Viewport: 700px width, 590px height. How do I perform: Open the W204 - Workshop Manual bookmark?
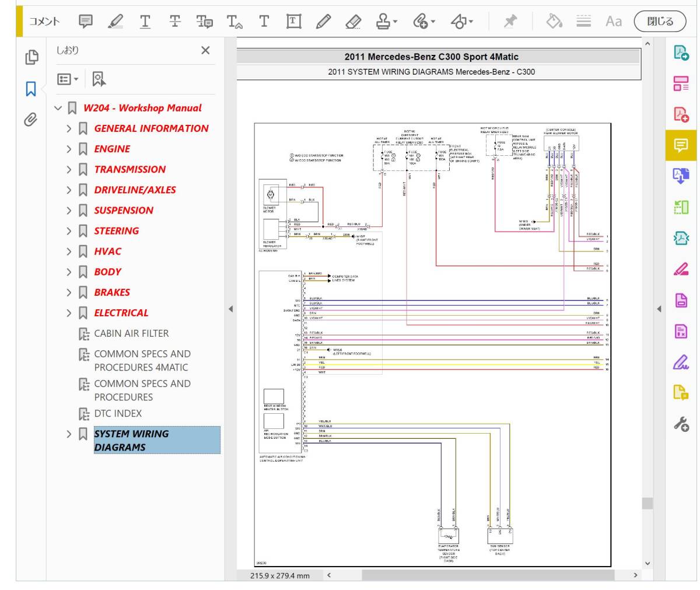pos(142,108)
